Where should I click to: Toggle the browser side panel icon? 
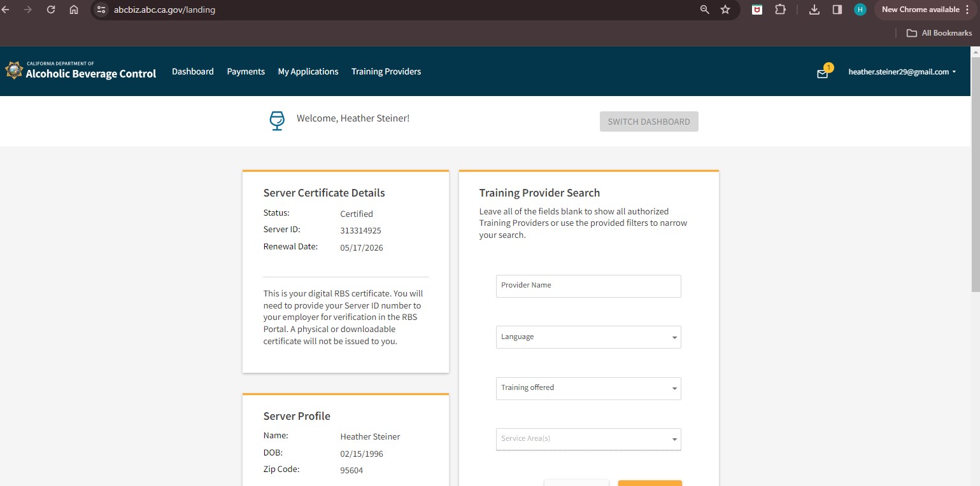coord(837,10)
